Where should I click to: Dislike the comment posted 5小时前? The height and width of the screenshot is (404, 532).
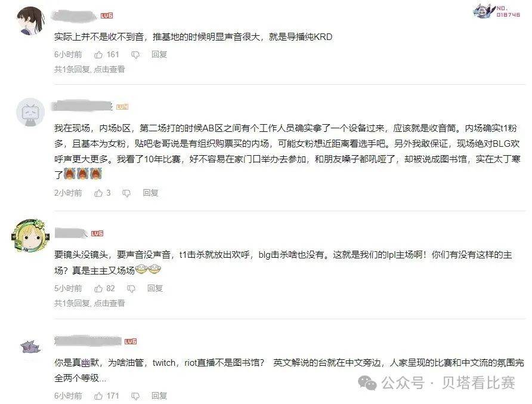click(x=131, y=289)
